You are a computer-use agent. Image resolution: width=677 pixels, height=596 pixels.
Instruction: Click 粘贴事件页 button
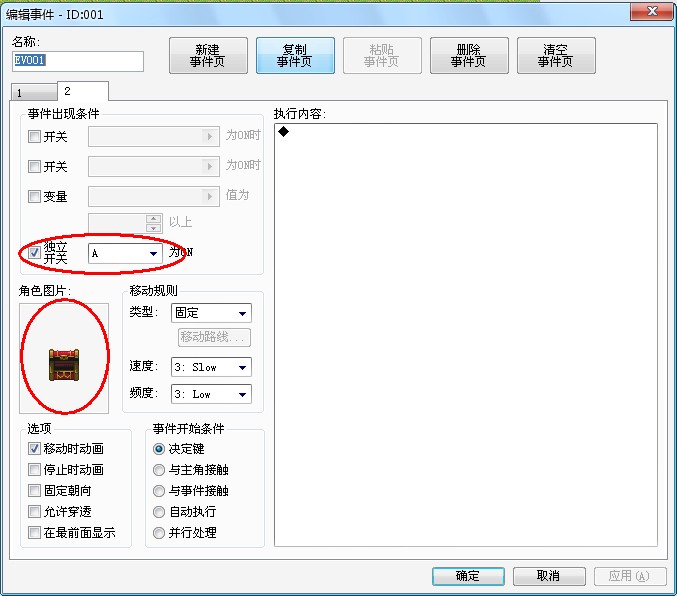point(382,55)
